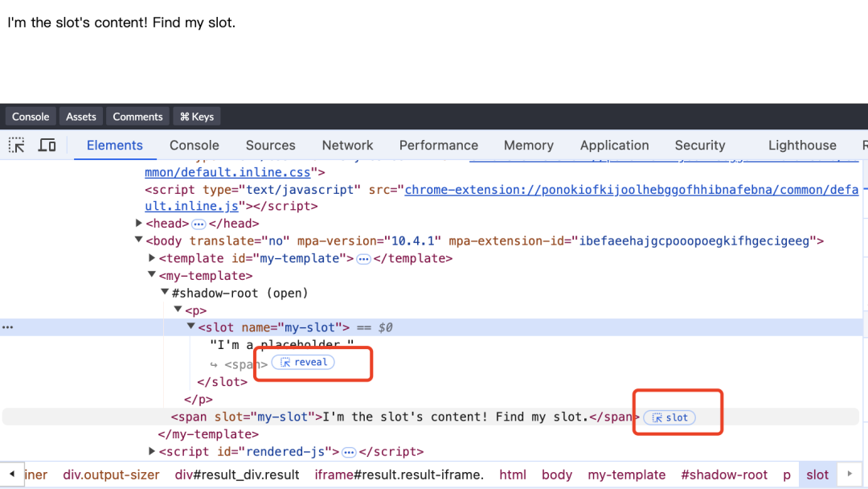This screenshot has height=489, width=868.
Task: Expand the rendered-js script ellipsis badge
Action: pyautogui.click(x=349, y=453)
